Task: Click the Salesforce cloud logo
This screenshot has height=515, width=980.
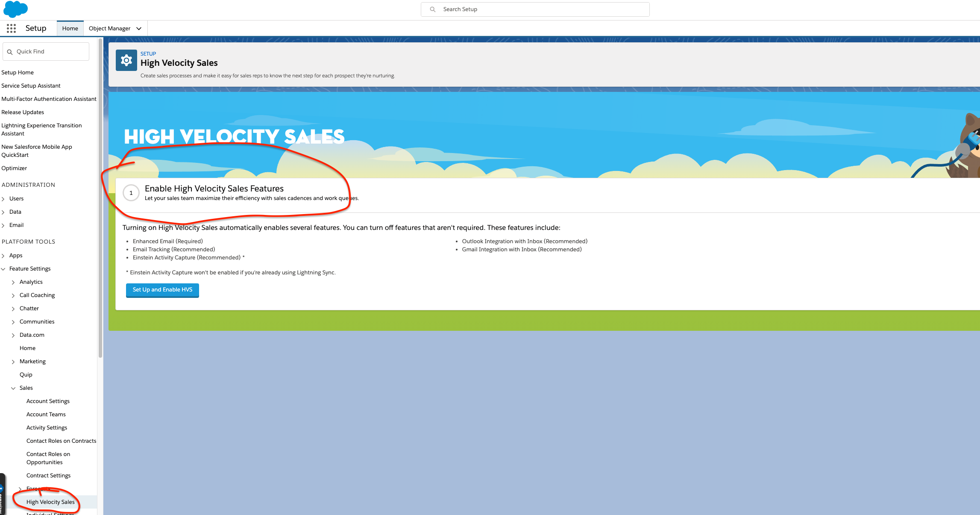Action: coord(15,9)
